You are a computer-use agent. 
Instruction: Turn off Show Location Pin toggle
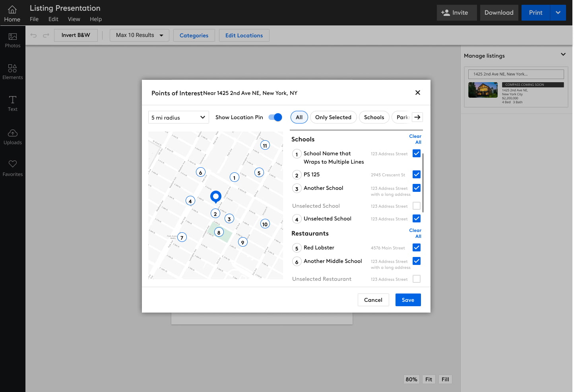pyautogui.click(x=275, y=117)
